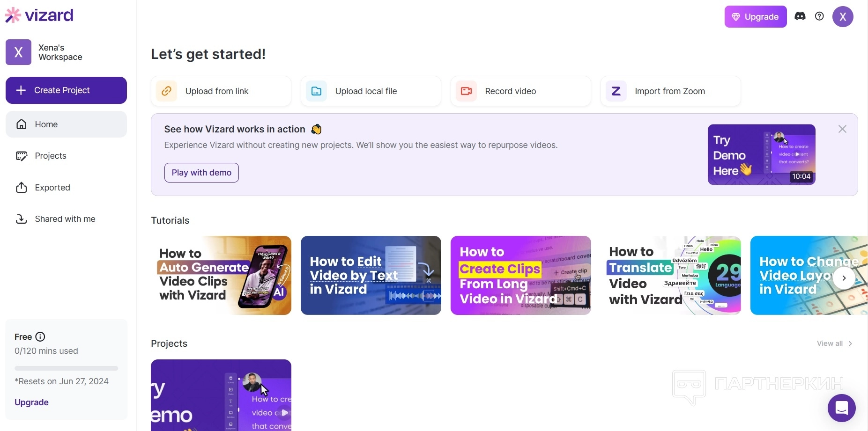Screen dimensions: 868x431
Task: Go to Home in sidebar
Action: click(66, 124)
